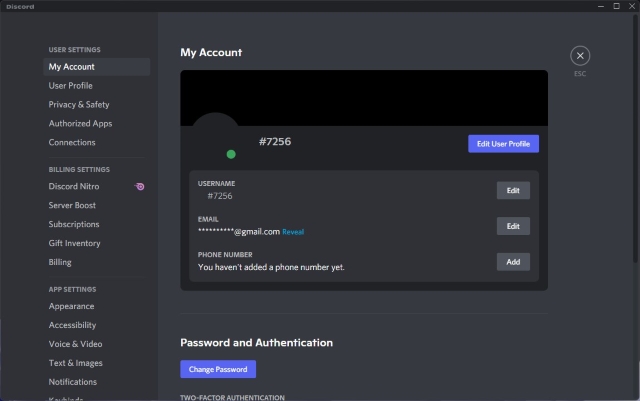This screenshot has height=401, width=640.
Task: Open Text & Images settings
Action: point(97,363)
